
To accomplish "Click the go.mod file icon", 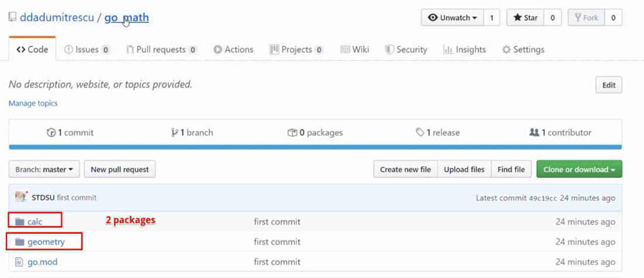I will pos(19,262).
